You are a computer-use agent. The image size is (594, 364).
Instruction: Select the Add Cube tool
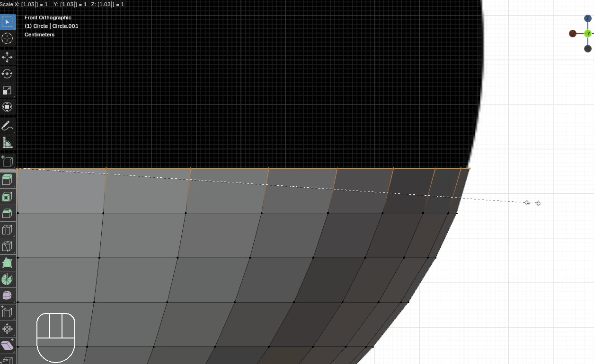[7, 161]
